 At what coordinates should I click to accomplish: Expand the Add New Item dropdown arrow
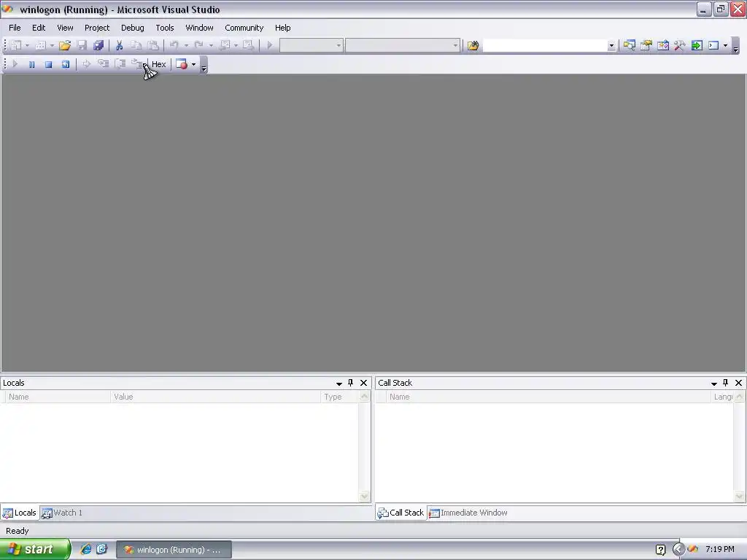pos(52,45)
